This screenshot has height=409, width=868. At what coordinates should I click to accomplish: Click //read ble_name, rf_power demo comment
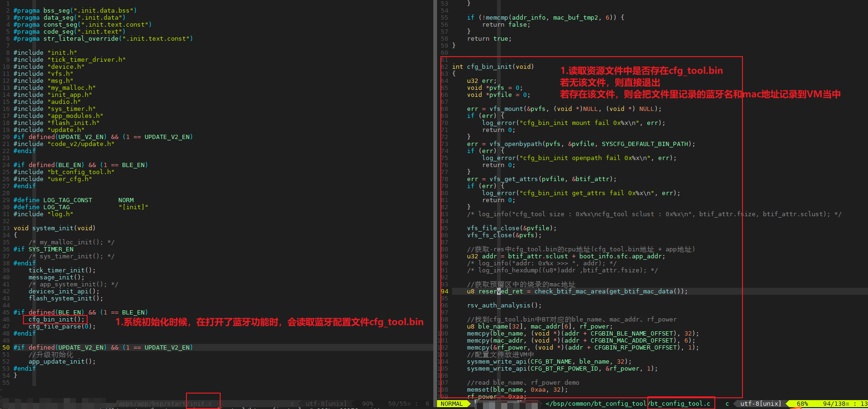(x=523, y=382)
